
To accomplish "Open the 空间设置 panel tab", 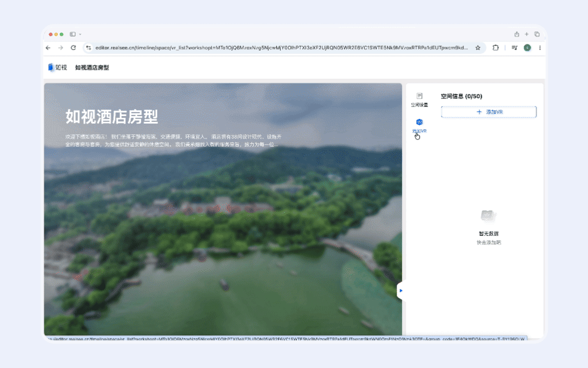I will tap(419, 100).
